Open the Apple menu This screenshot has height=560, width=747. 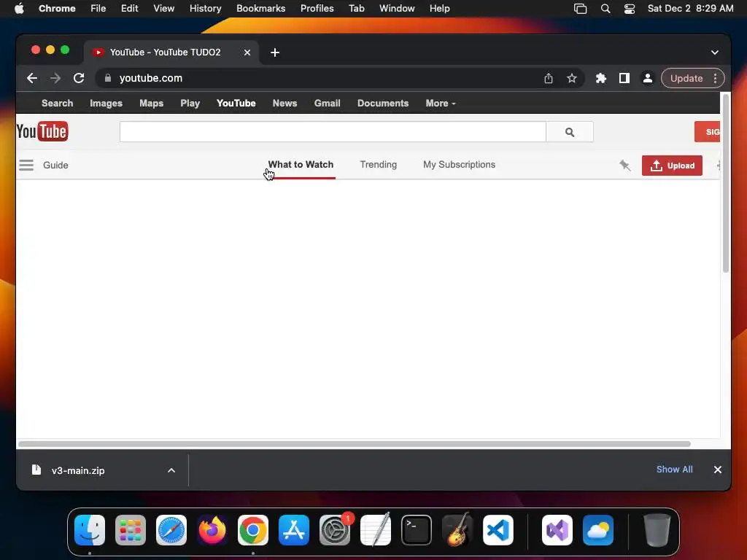[x=19, y=9]
